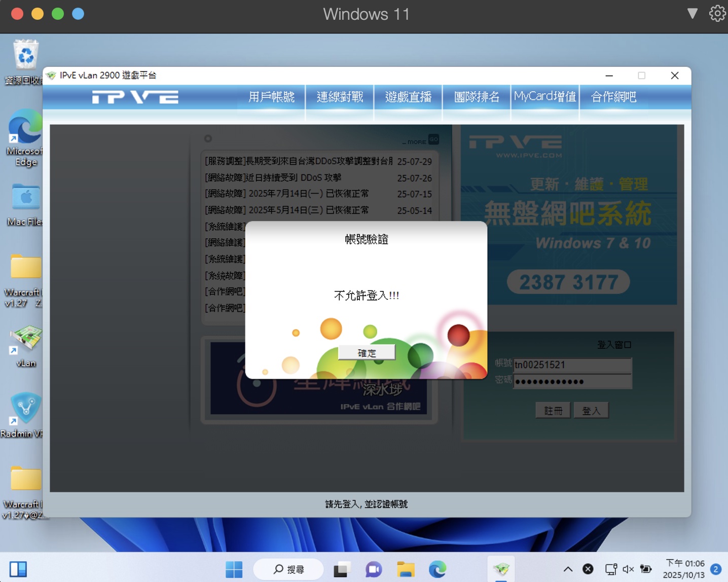Expand the Parallels title bar dropdown triangle
The width and height of the screenshot is (728, 582).
tap(692, 14)
